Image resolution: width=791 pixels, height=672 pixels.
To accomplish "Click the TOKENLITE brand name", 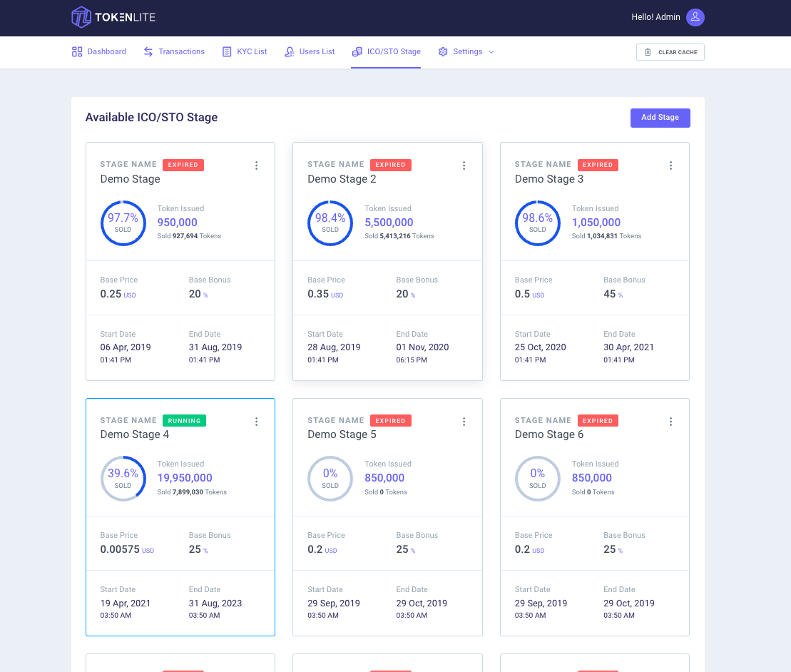I will [125, 18].
